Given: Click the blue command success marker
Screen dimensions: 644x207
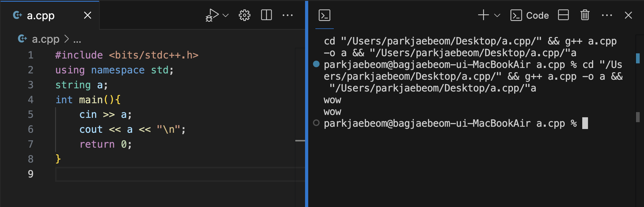Looking at the screenshot, I should pos(316,64).
